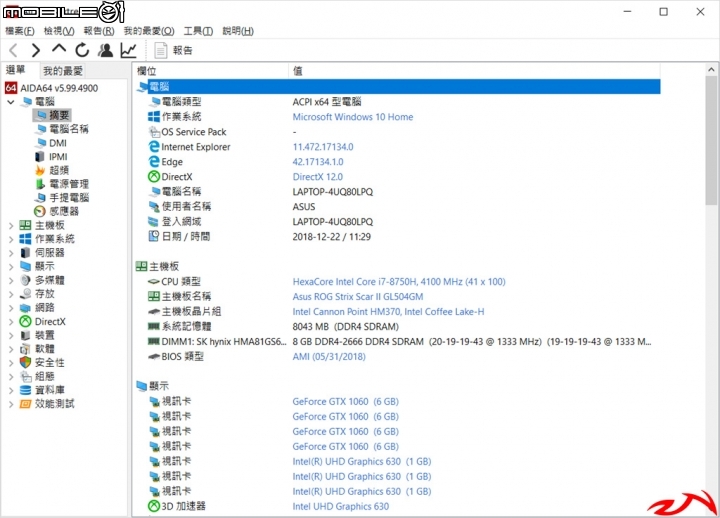Screen dimensions: 720x518
Task: Click the Internet Explorer icon in the list
Action: 154,146
